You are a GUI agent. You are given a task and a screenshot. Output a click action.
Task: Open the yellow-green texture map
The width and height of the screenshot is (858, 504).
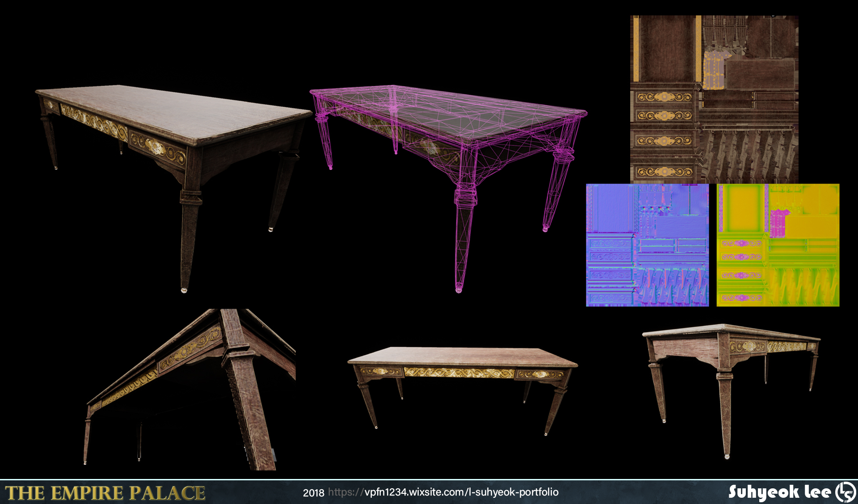778,245
